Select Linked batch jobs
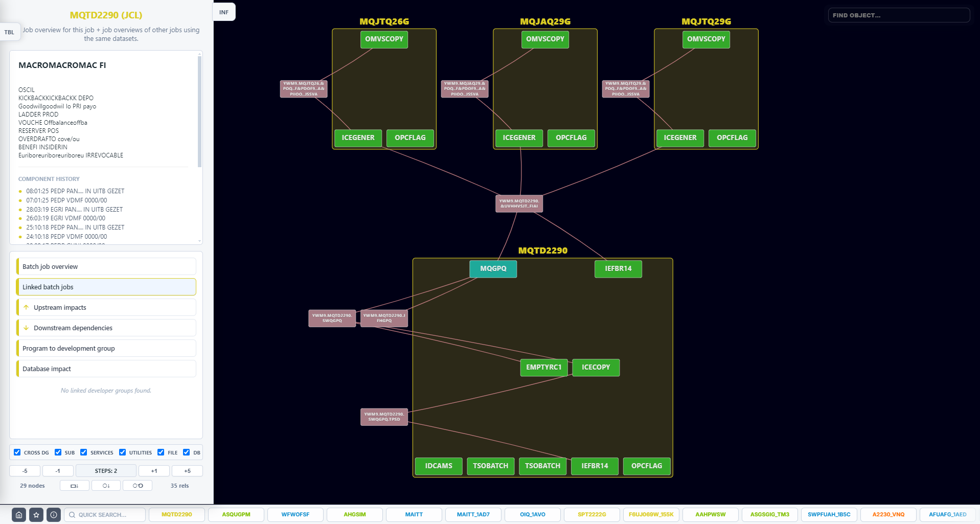 pos(106,287)
